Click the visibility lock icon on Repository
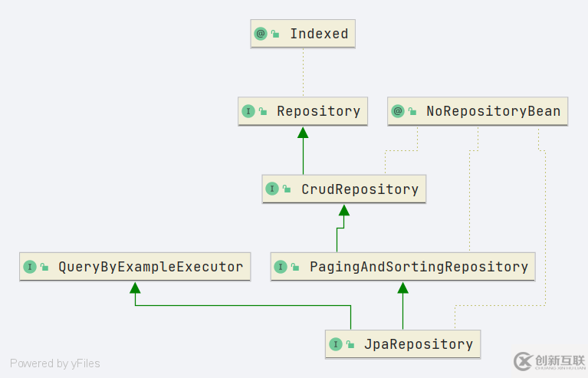Image resolution: width=588 pixels, height=378 pixels. 263,112
